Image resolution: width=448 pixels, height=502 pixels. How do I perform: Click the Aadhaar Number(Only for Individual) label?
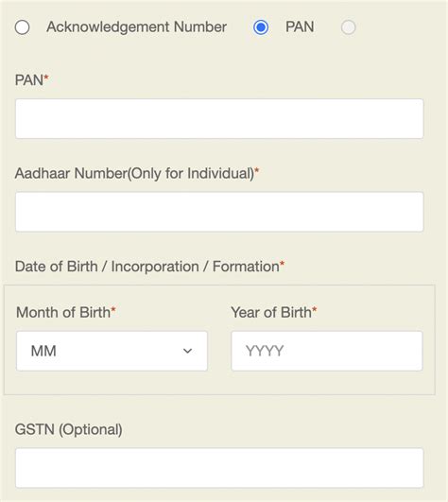click(137, 173)
